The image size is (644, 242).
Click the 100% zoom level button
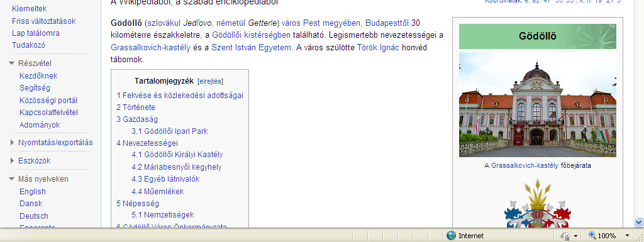coord(602,236)
